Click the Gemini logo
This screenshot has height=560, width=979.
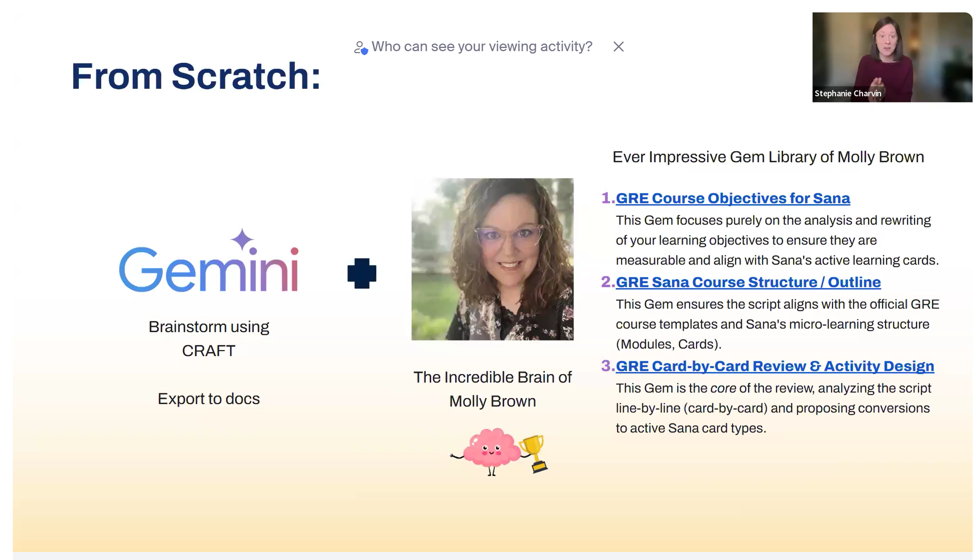[x=208, y=268]
